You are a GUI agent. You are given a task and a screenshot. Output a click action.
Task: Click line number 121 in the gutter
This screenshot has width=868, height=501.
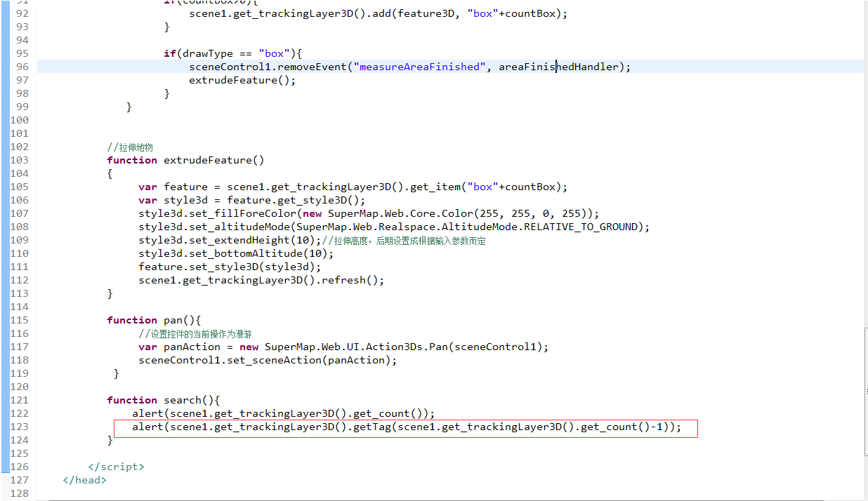pos(20,400)
